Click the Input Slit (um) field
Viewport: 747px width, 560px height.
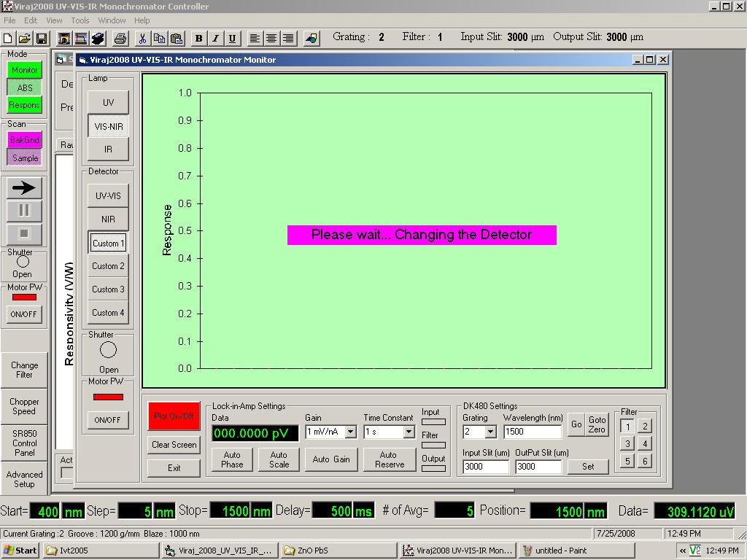[485, 467]
